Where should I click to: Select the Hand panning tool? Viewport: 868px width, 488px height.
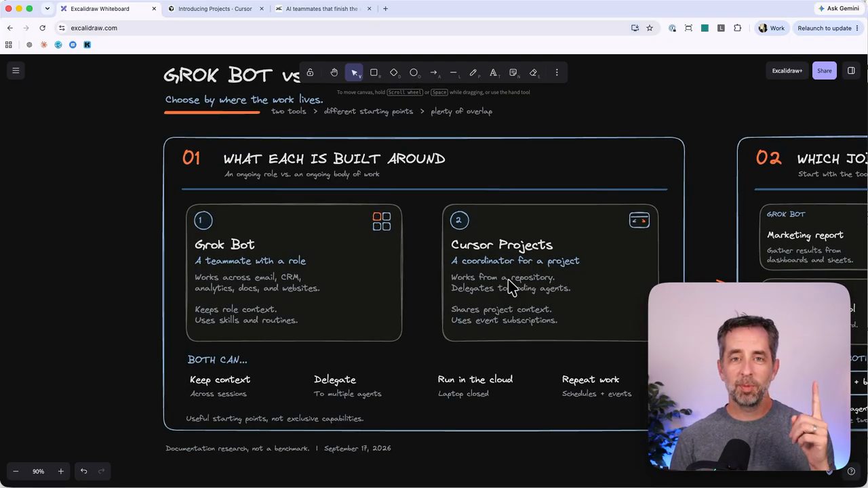pyautogui.click(x=334, y=73)
